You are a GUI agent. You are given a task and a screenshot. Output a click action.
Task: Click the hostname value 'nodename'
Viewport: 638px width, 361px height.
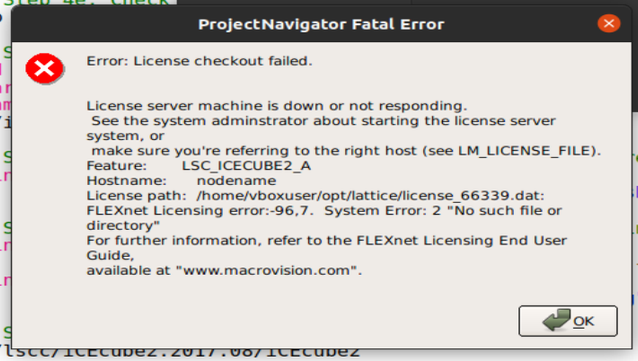236,181
